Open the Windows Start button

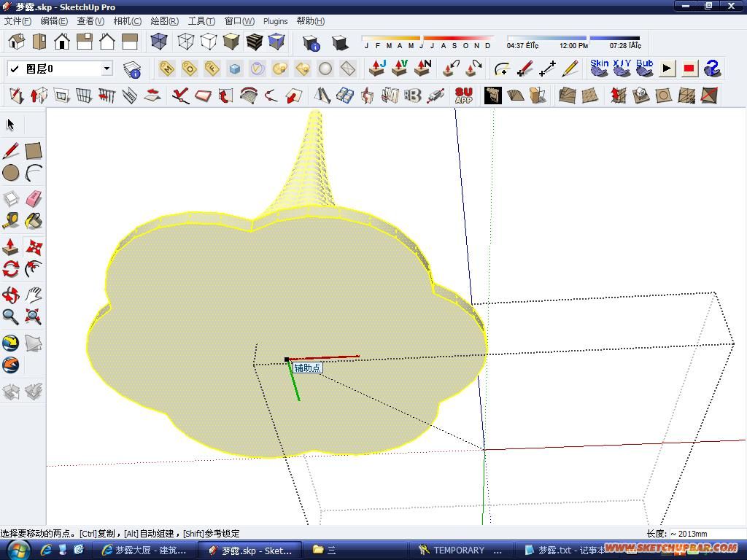pyautogui.click(x=18, y=551)
